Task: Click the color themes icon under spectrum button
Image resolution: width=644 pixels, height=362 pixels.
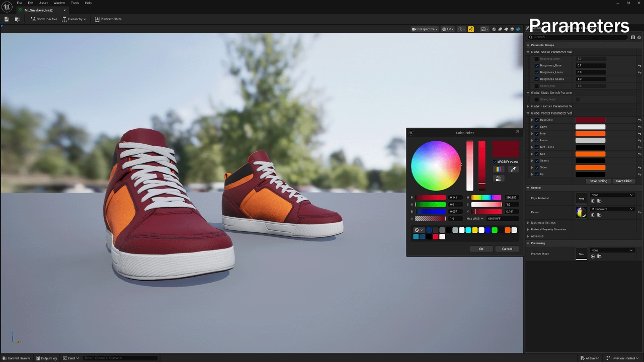Action: (x=499, y=178)
